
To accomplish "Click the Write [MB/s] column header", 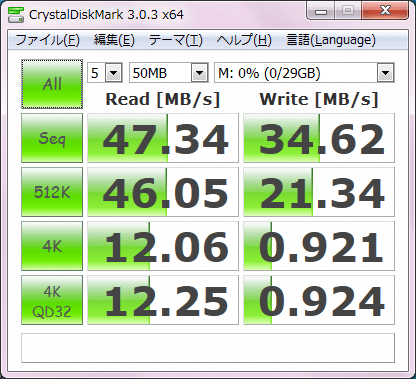I will pyautogui.click(x=319, y=99).
